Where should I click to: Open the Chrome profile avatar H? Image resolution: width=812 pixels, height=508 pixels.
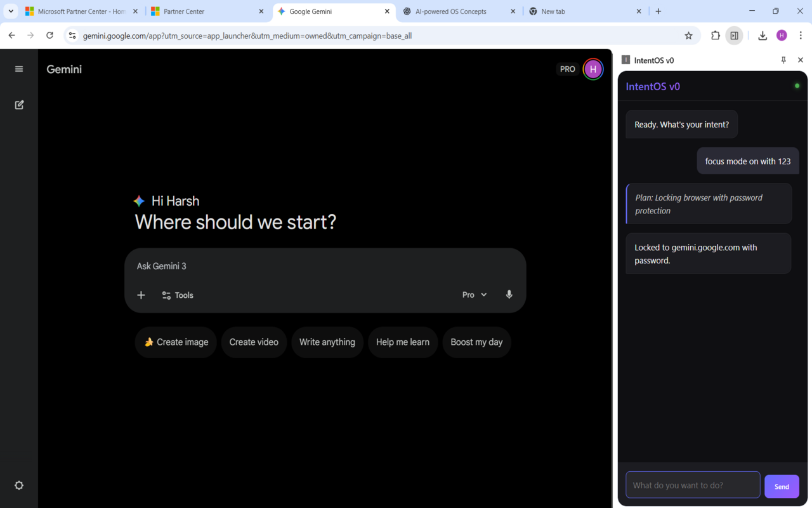(x=782, y=36)
